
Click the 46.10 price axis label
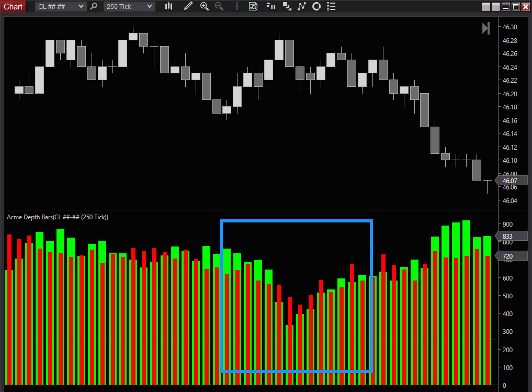[x=510, y=161]
